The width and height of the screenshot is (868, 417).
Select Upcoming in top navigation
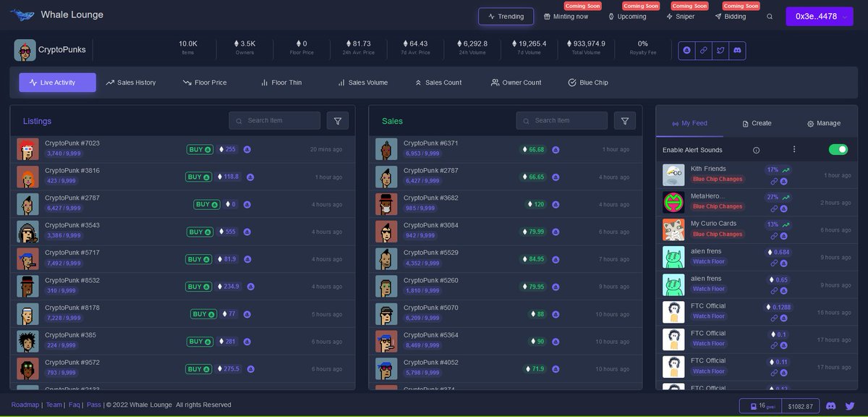click(x=628, y=16)
